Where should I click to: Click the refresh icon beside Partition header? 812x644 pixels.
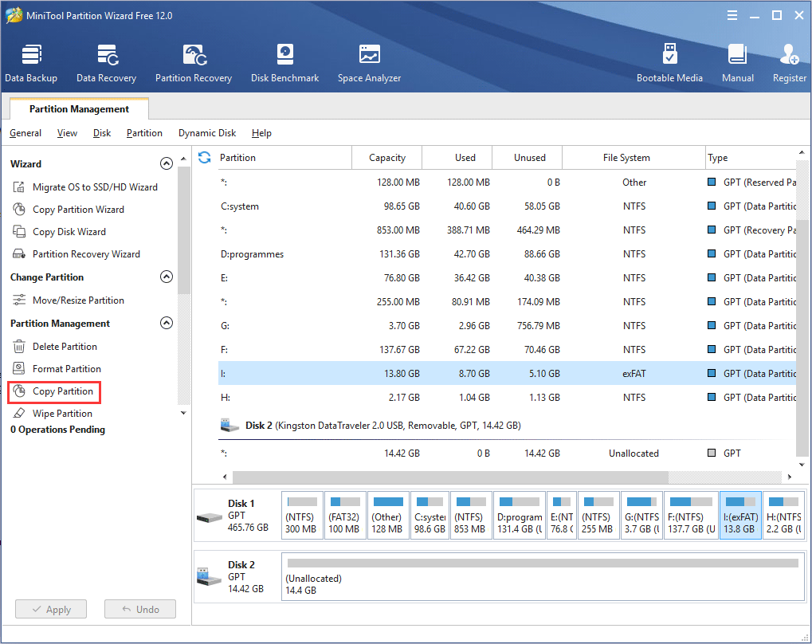(x=204, y=157)
